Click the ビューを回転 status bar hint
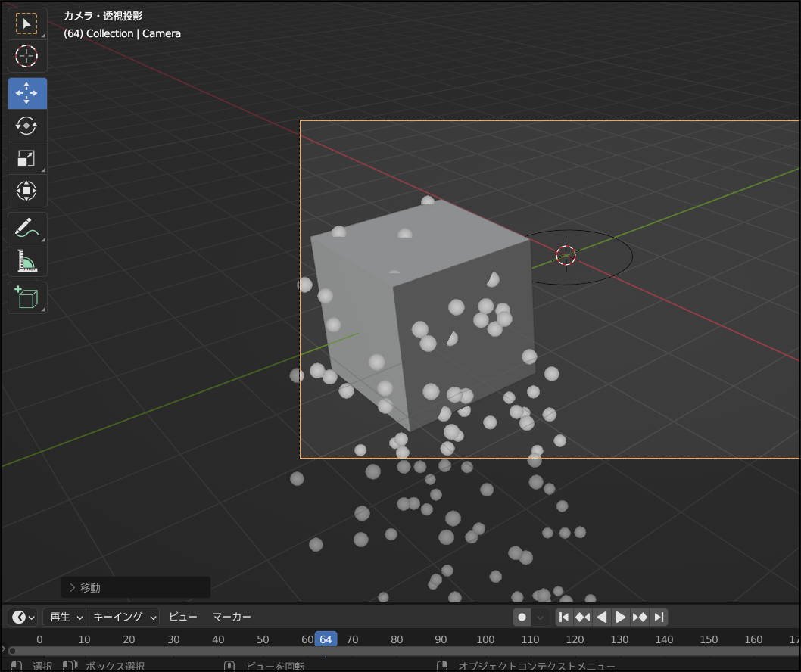Screen dimensions: 801x672 point(276,666)
